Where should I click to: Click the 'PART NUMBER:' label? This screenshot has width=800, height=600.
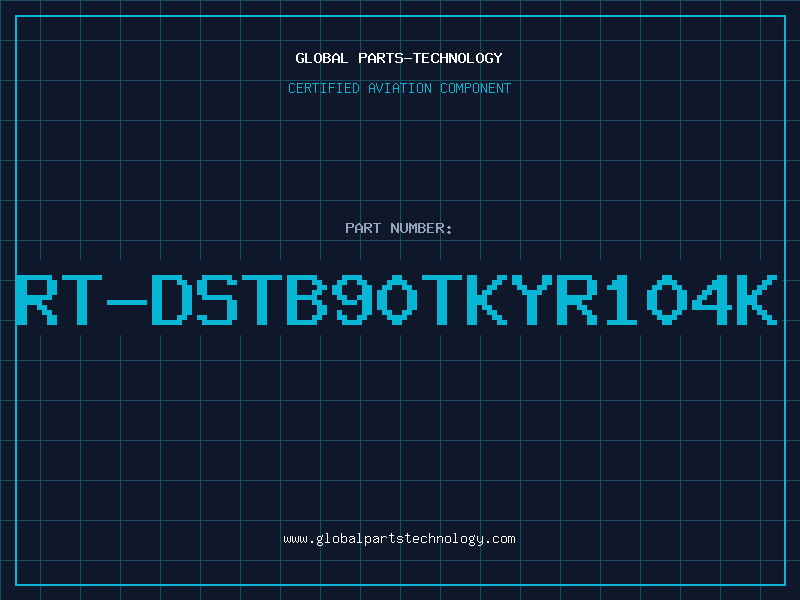[x=399, y=228]
